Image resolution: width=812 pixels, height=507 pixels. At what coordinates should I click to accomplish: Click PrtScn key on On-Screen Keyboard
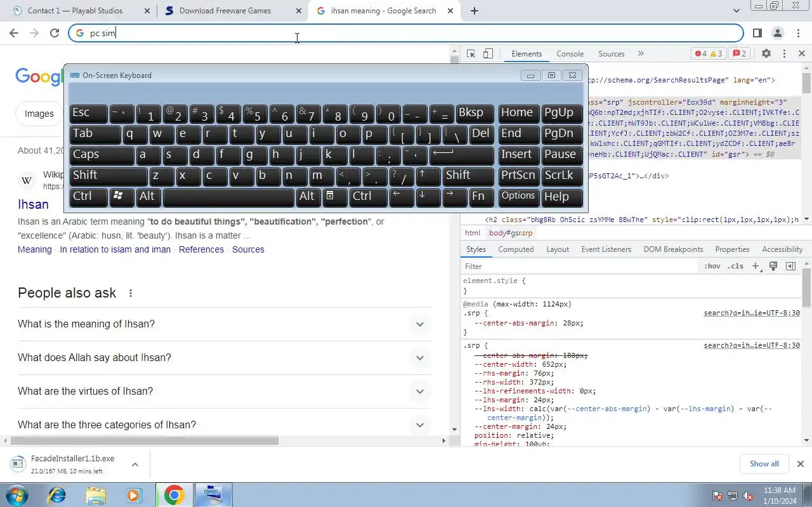(x=518, y=176)
